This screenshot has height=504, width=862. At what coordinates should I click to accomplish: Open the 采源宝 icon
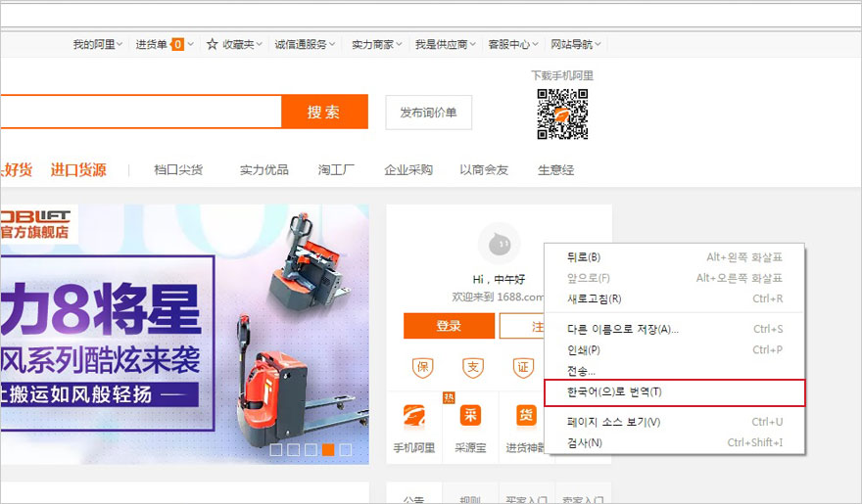pos(470,415)
